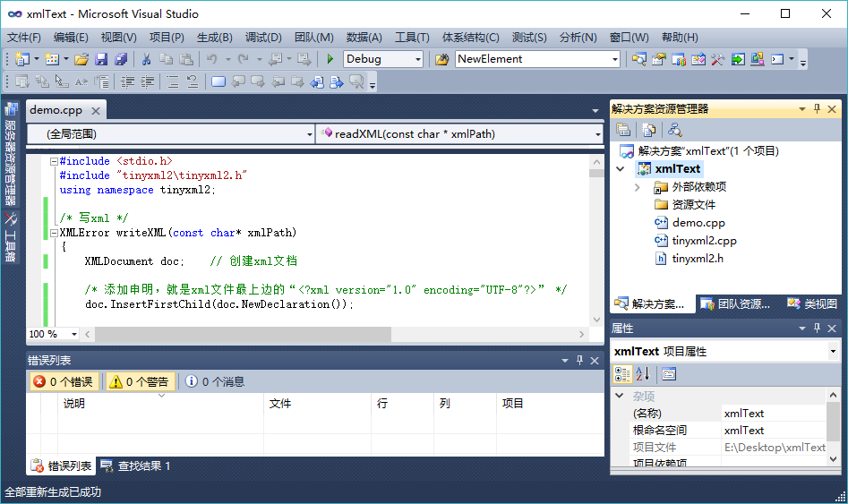Open Solution Explorer from the toolbar icon
This screenshot has height=504, width=848.
click(639, 59)
